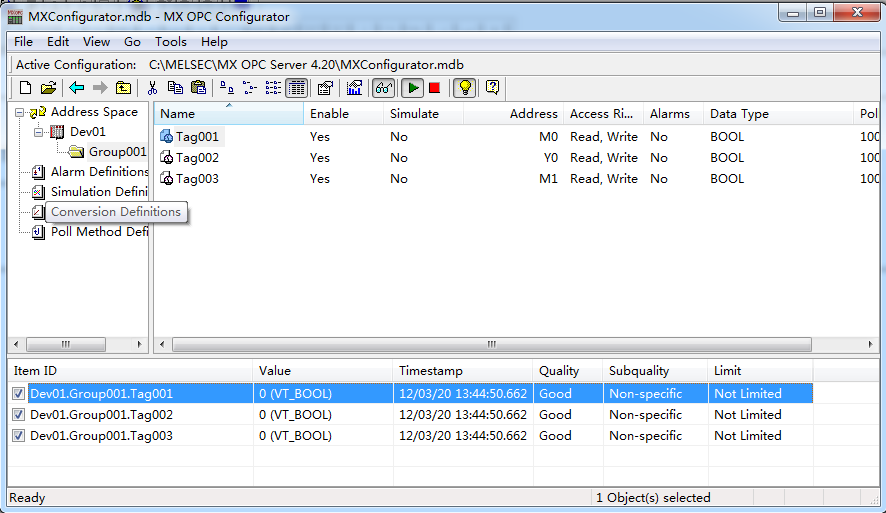Sort by Alarms column header
The image size is (886, 513).
[x=674, y=114]
